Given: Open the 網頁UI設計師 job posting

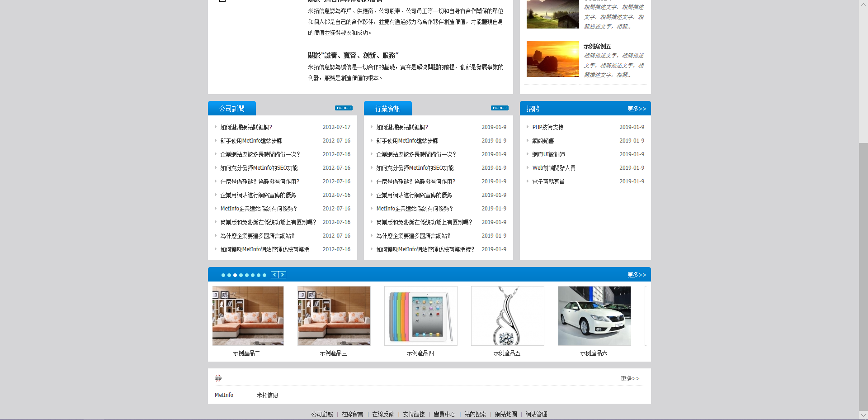Looking at the screenshot, I should click(x=548, y=154).
